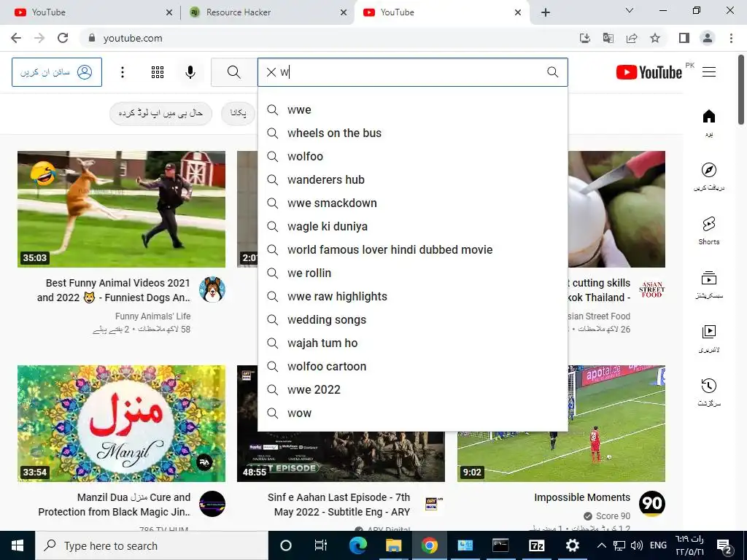Select suggestion 'wwe 2022'

[x=413, y=389]
